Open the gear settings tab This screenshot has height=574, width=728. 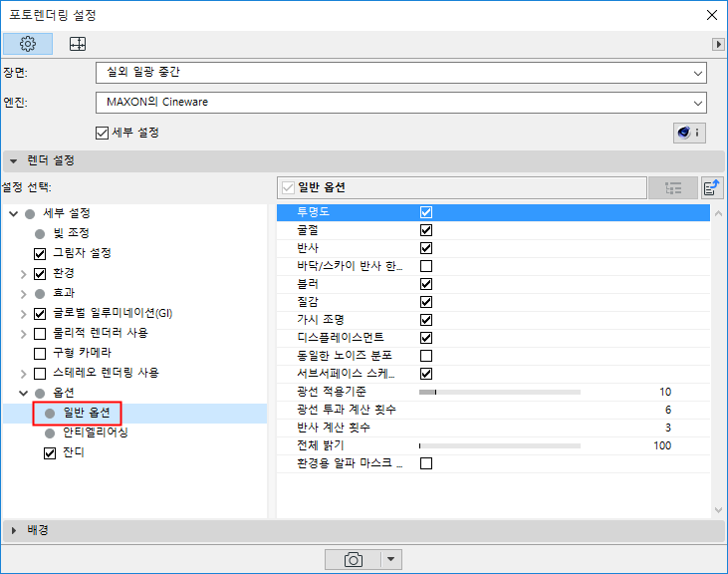[x=28, y=44]
